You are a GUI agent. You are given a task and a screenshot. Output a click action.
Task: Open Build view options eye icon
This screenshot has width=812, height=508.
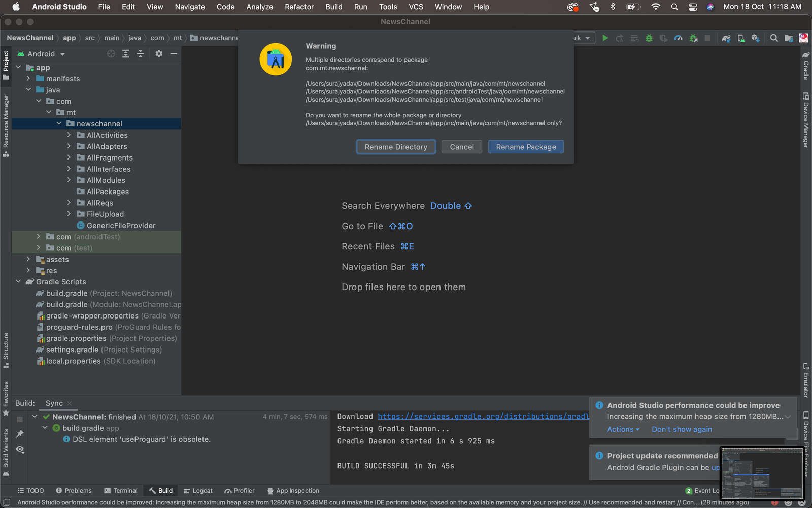[x=20, y=449]
